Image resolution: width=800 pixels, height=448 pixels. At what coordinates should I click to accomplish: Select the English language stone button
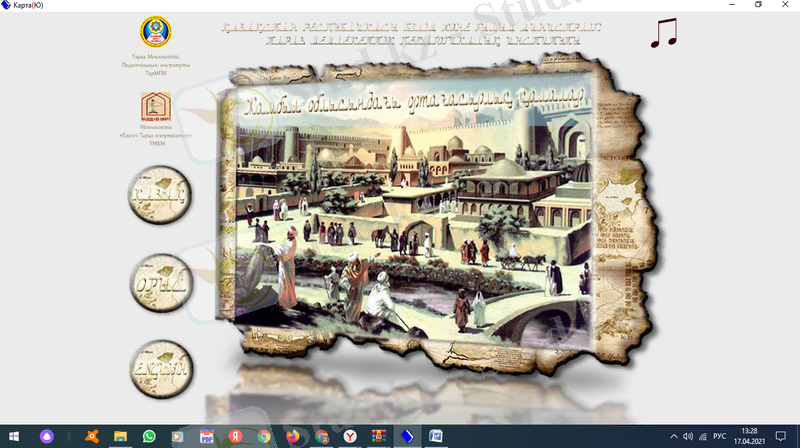[160, 366]
